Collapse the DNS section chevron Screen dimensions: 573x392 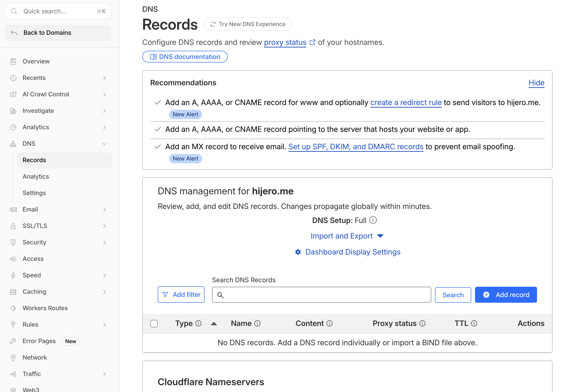click(x=105, y=144)
